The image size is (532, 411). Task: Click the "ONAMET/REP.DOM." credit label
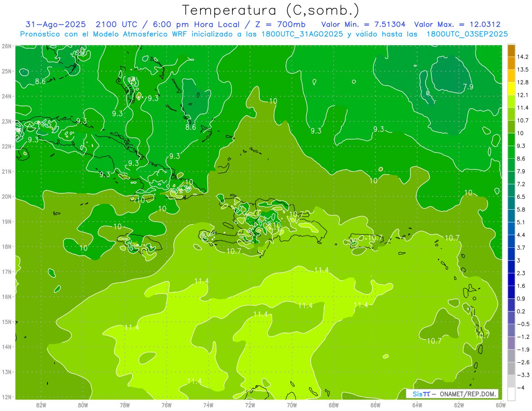(x=468, y=394)
